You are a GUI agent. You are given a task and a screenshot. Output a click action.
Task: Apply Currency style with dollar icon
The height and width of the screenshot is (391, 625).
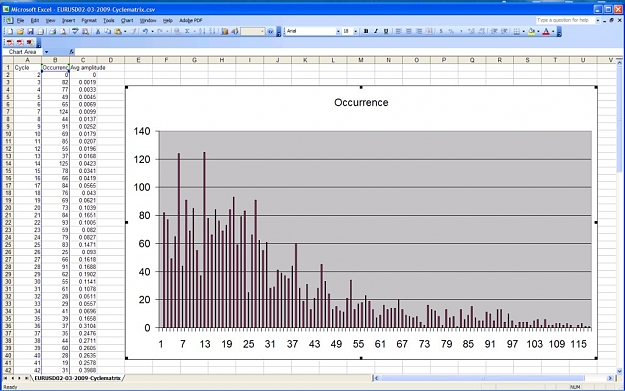point(441,31)
